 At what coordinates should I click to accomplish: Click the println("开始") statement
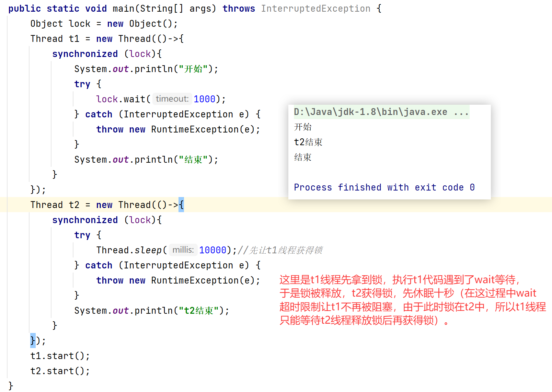pos(146,69)
